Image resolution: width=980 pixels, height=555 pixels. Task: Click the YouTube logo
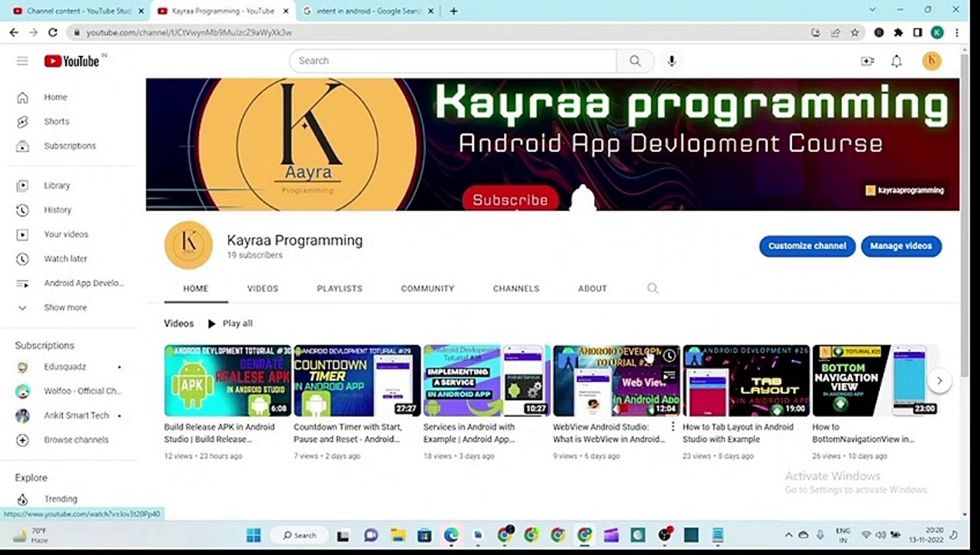coord(72,61)
